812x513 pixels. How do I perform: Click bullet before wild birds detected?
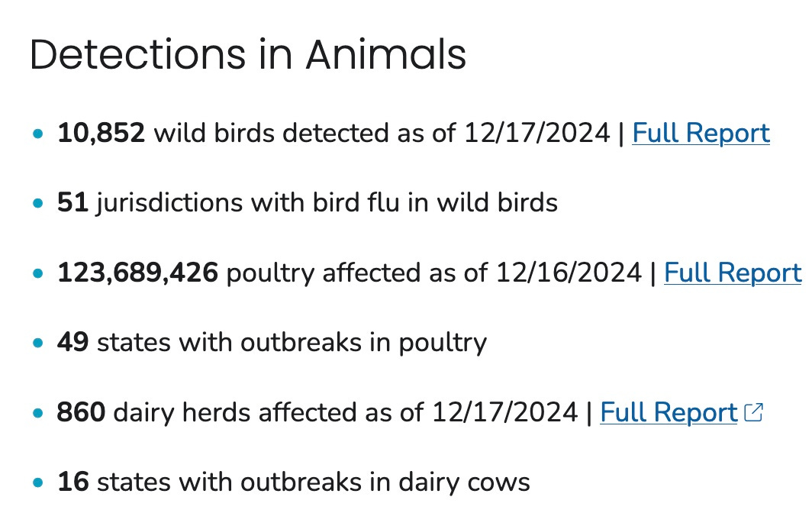click(x=38, y=134)
